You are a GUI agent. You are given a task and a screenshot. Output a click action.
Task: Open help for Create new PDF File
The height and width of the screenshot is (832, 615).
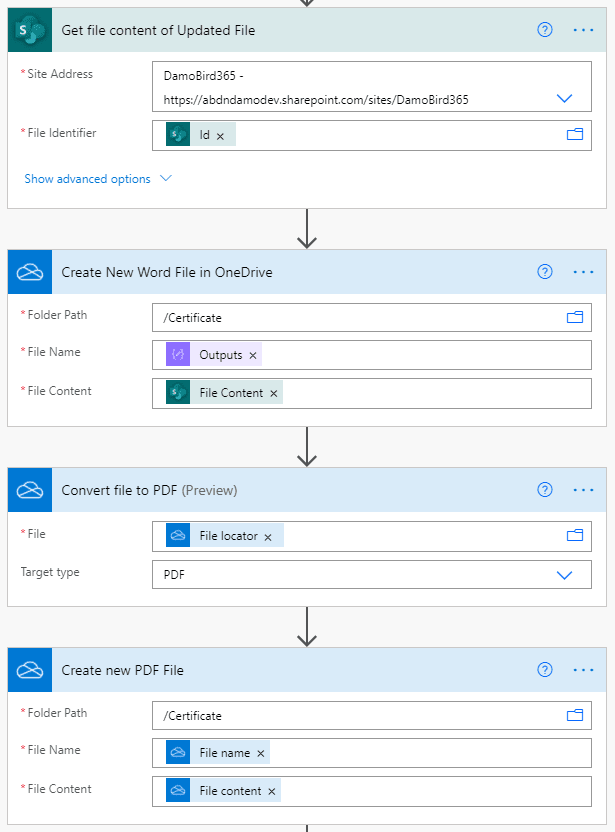[x=545, y=670]
